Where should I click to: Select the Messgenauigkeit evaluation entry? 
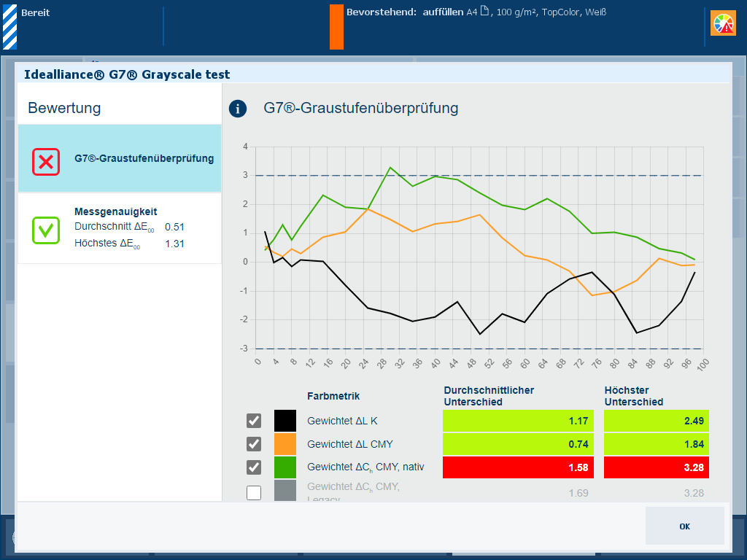pos(120,228)
